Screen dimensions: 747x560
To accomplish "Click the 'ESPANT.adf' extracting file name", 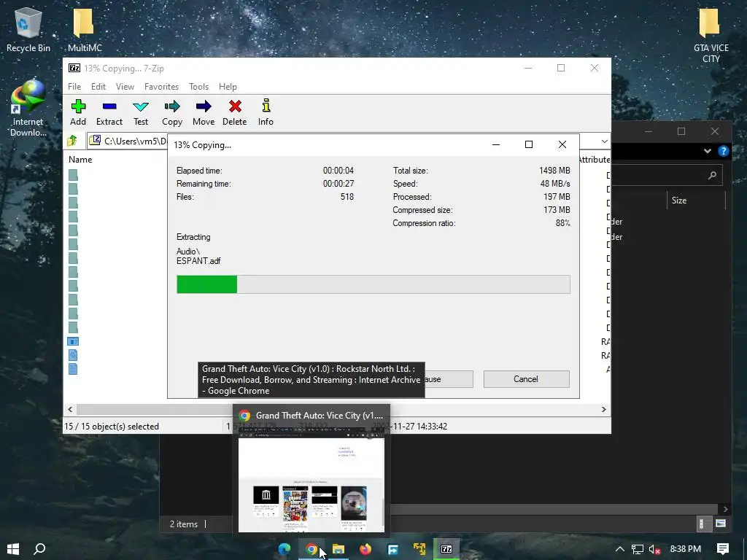I will click(198, 261).
